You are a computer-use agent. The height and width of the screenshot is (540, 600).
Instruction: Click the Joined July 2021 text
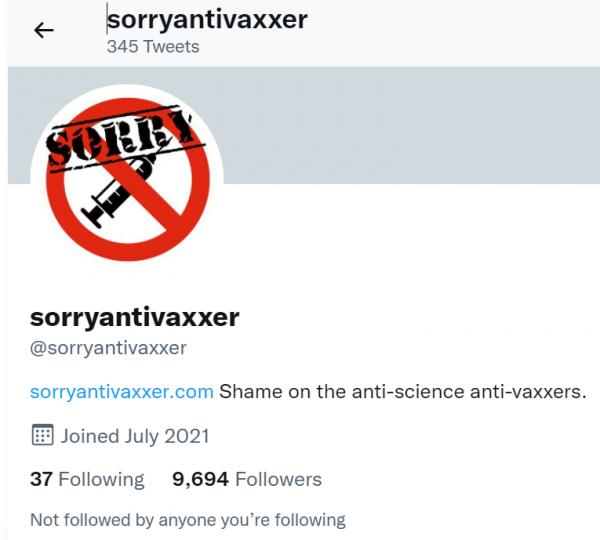point(135,436)
